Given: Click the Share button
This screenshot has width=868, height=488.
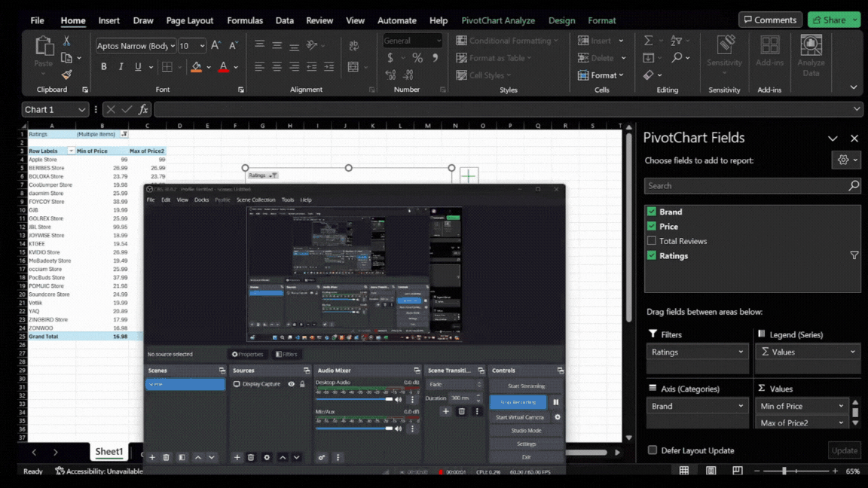Looking at the screenshot, I should pos(833,20).
